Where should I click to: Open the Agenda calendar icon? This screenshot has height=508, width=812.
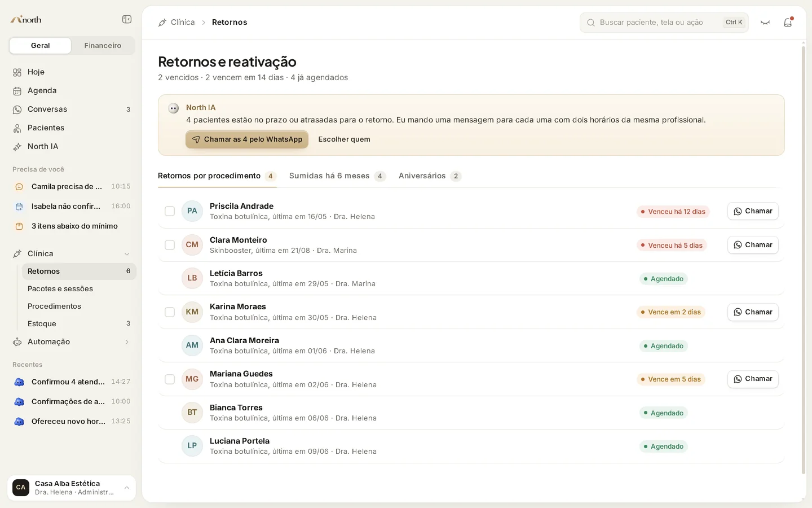pos(17,91)
